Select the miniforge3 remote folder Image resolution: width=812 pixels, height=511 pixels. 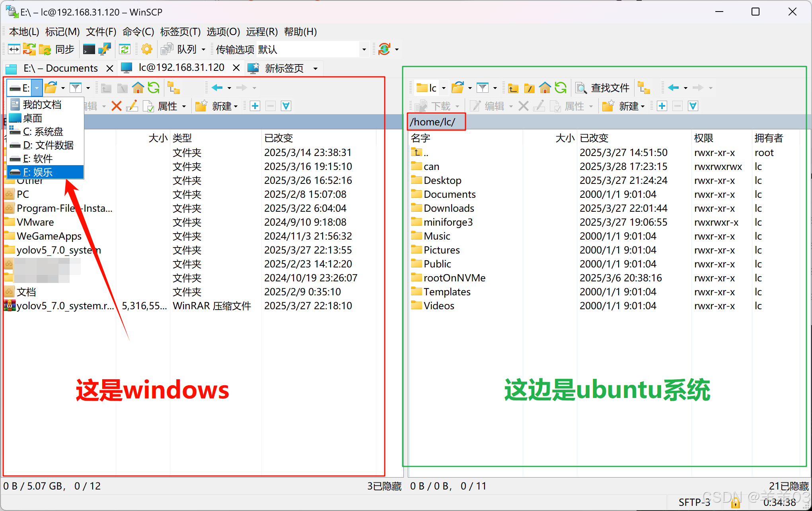[x=448, y=222]
